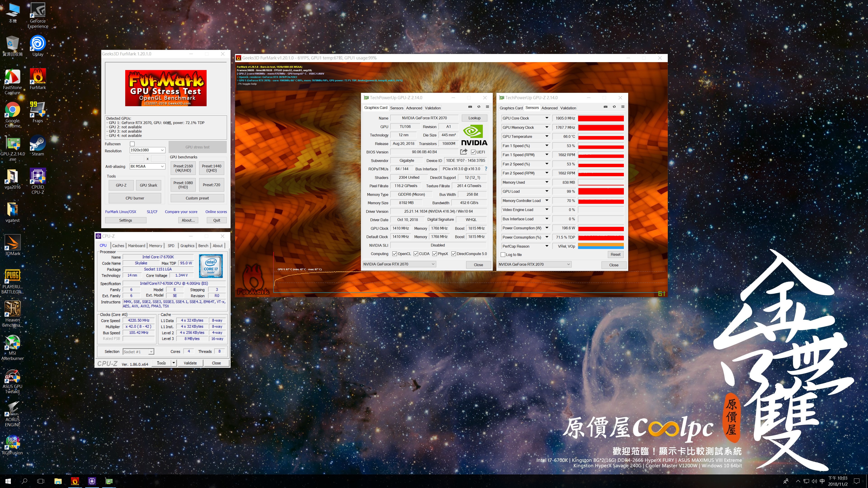Open the taskbar search magnifier
Screen dimensions: 868x488
[25, 481]
